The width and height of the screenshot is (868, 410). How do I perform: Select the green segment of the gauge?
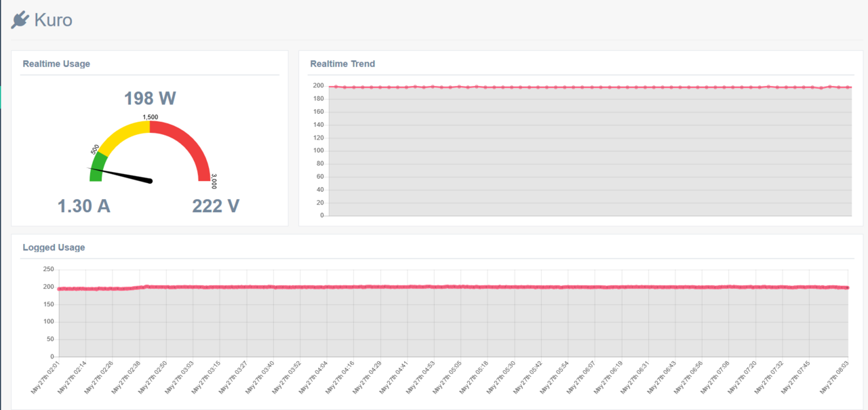(x=97, y=167)
